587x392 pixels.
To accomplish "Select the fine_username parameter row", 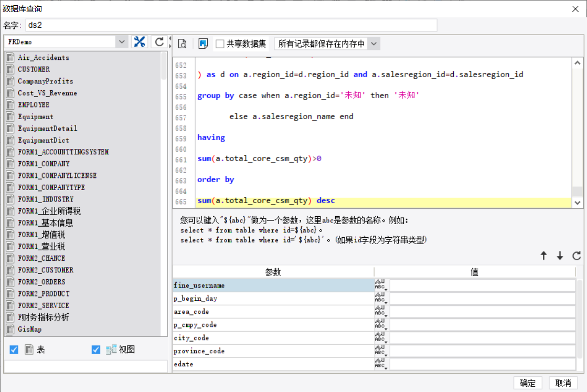I will coord(273,285).
